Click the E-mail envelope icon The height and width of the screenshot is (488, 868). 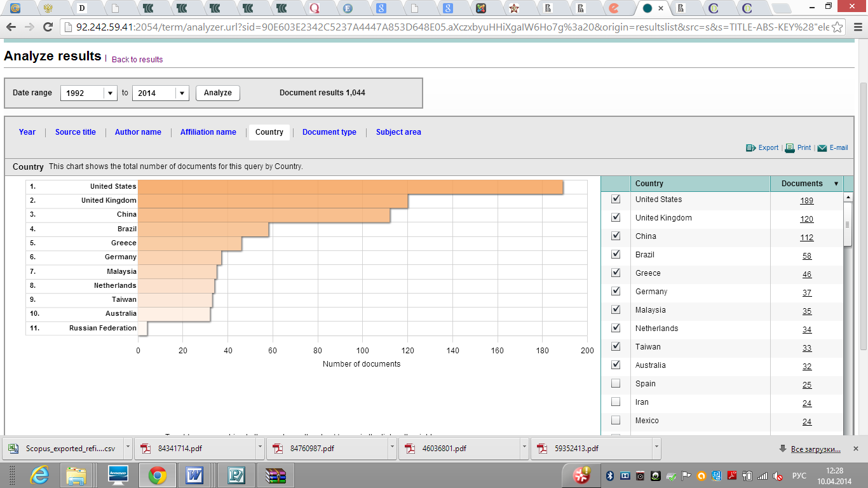click(x=822, y=148)
